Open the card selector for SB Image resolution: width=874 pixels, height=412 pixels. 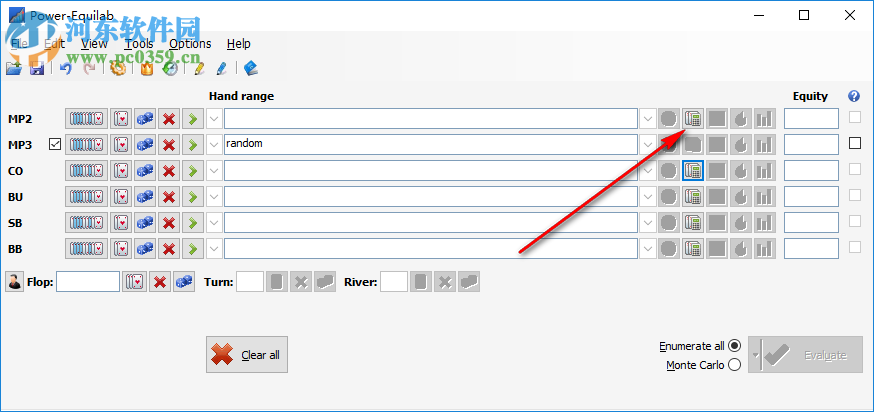(x=121, y=223)
